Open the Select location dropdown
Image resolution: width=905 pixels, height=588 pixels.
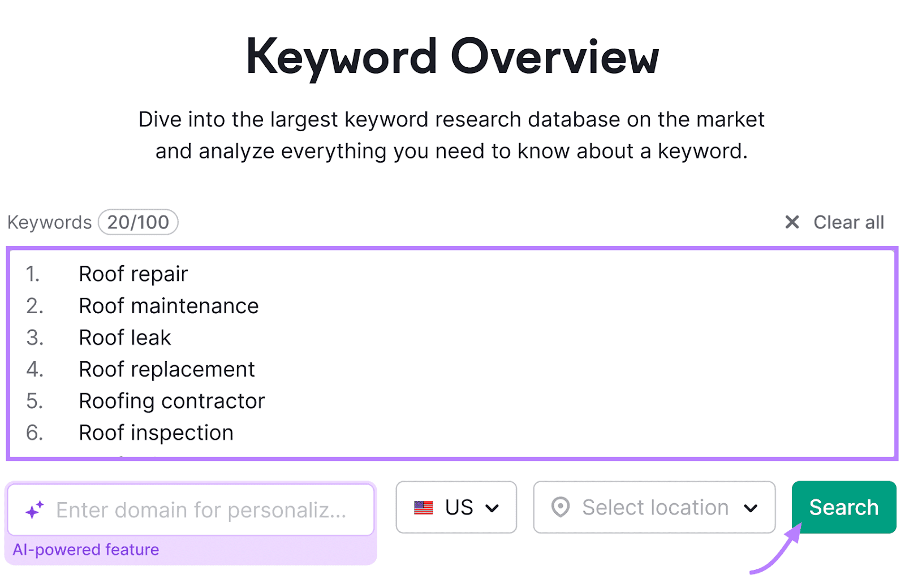[653, 507]
